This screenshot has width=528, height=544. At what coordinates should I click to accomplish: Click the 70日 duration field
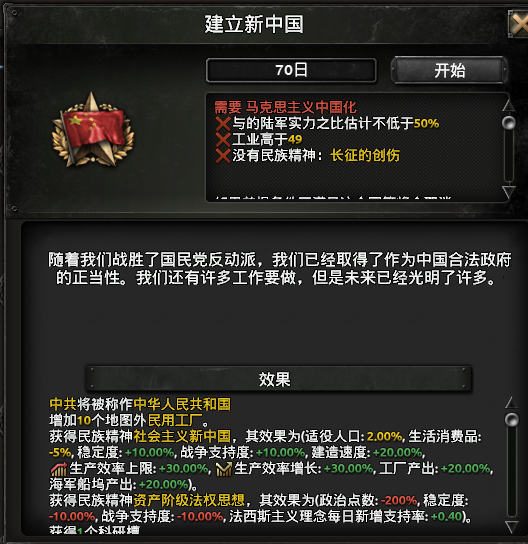coord(291,70)
